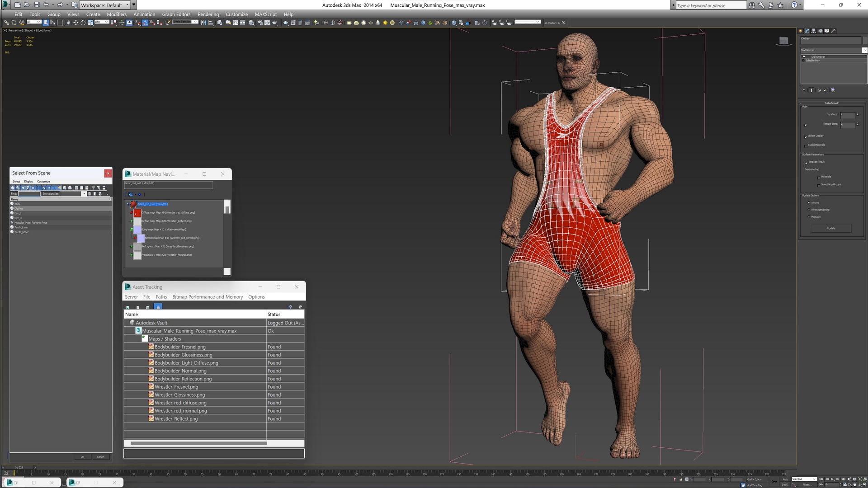Viewport: 868px width, 488px height.
Task: Select Wrestler_red_diffuse.png row
Action: pyautogui.click(x=214, y=403)
